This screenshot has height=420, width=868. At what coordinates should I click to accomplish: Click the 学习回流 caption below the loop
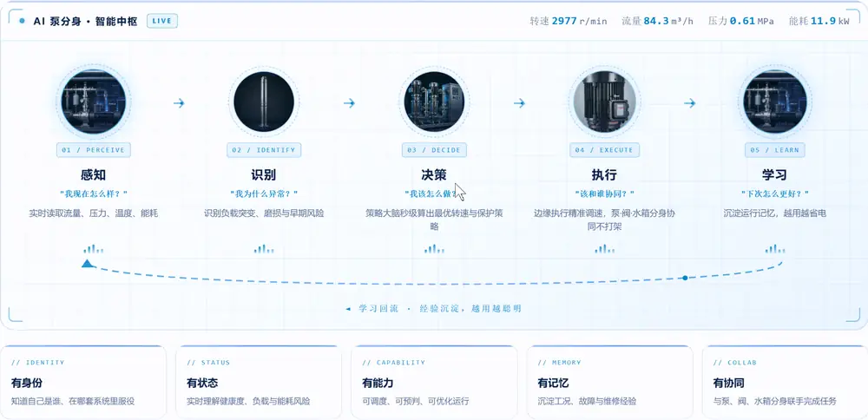[433, 308]
